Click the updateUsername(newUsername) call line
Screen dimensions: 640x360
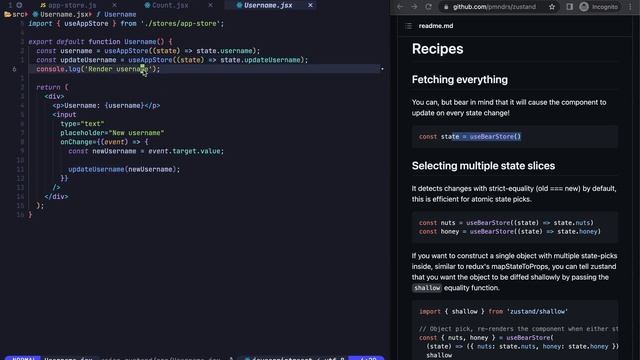click(124, 169)
